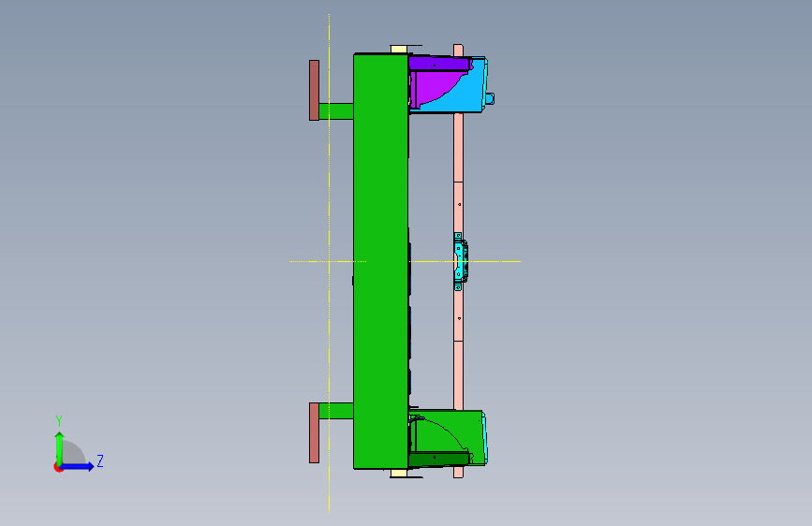Image resolution: width=812 pixels, height=526 pixels.
Task: Click the red origin point of the axis triad
Action: pos(58,467)
